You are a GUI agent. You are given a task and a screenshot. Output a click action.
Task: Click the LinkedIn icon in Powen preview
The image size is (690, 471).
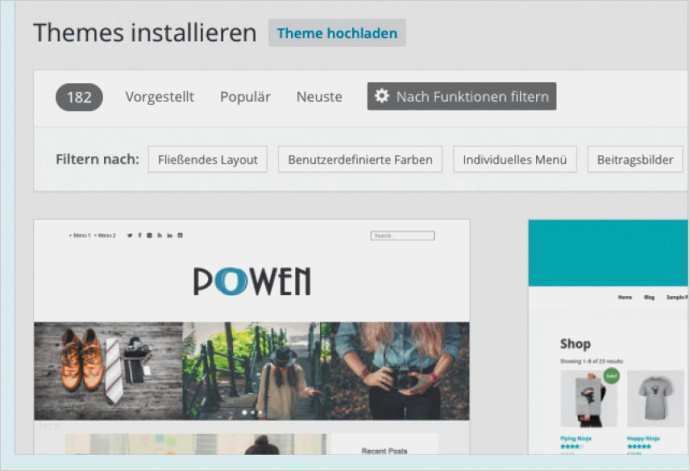point(170,236)
